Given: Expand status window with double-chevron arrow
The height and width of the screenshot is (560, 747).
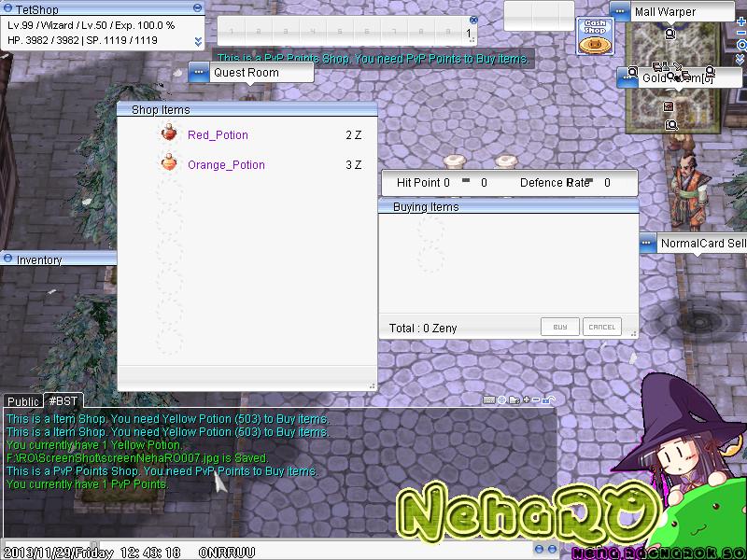Looking at the screenshot, I should 198,42.
